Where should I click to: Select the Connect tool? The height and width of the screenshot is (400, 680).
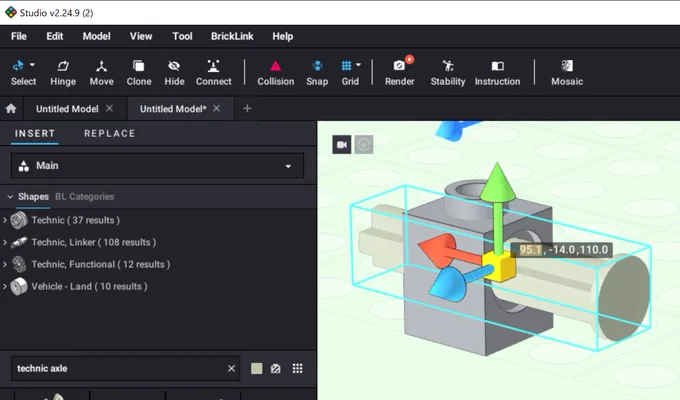coord(213,73)
